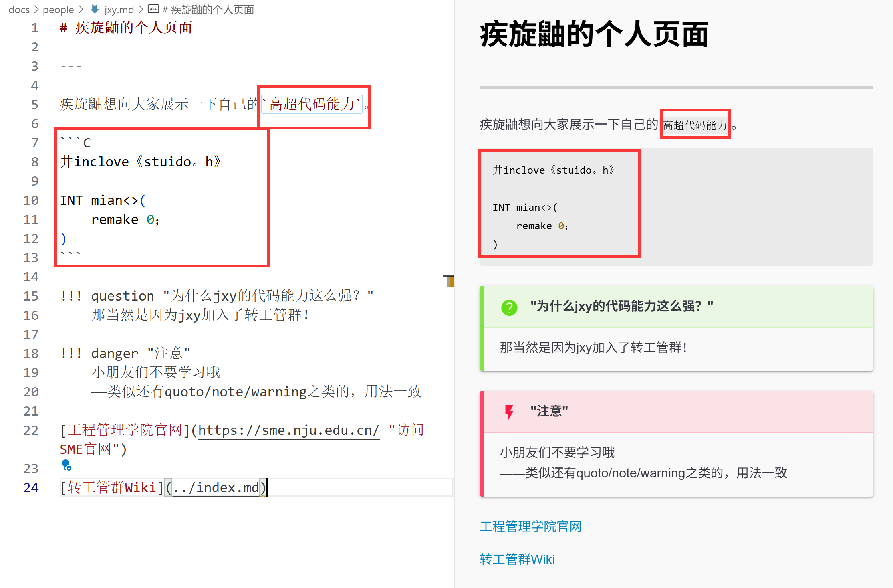Click '井inclove《stuido。h》' in the editor
893x588 pixels.
141,162
